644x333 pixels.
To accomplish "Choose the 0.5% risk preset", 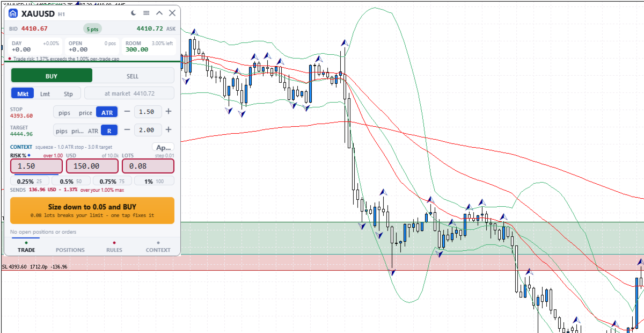I will tap(71, 182).
